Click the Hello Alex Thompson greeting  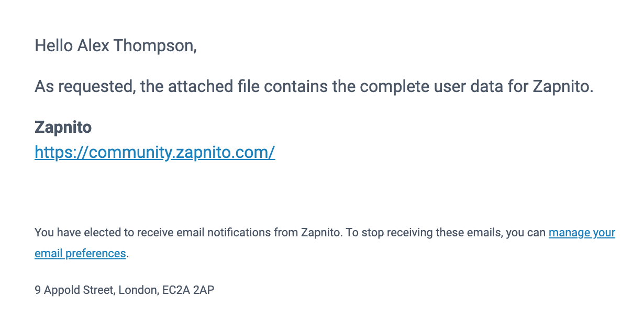(115, 46)
